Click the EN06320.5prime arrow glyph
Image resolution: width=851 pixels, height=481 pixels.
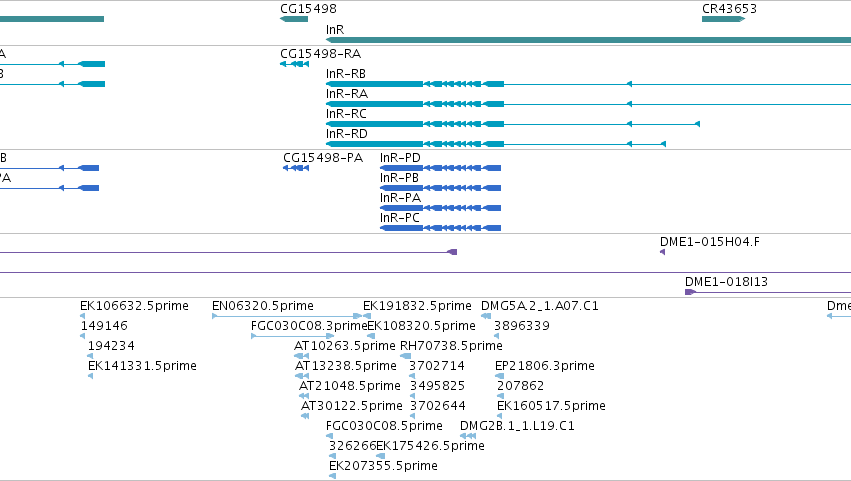tap(287, 316)
